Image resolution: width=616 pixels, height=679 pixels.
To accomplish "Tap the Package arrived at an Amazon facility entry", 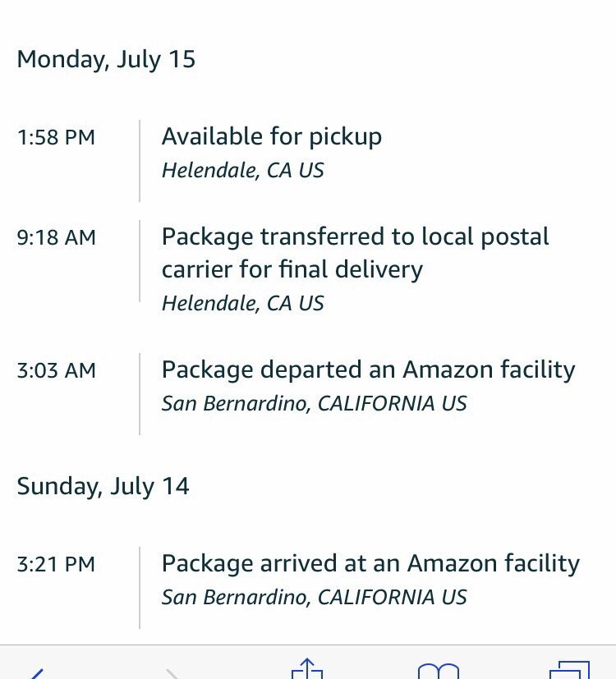I will (370, 563).
